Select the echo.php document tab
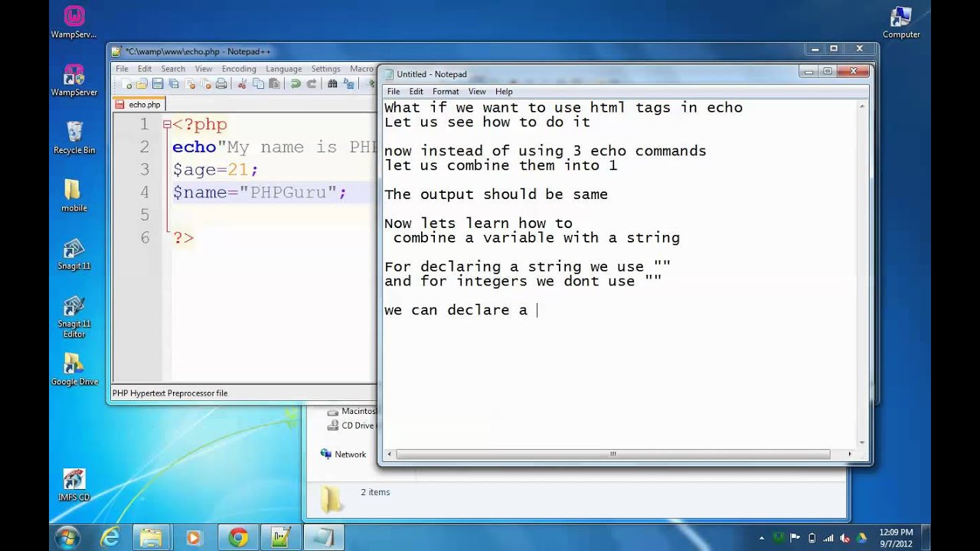980x551 pixels. coord(139,105)
